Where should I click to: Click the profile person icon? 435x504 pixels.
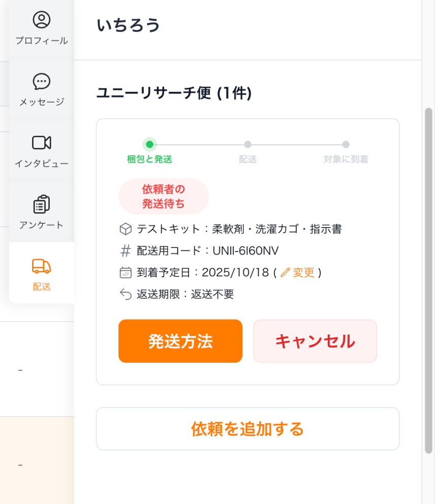(42, 20)
